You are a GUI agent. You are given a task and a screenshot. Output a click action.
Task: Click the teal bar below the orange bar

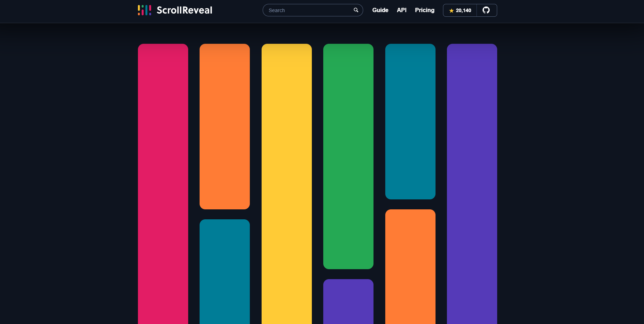(x=225, y=272)
